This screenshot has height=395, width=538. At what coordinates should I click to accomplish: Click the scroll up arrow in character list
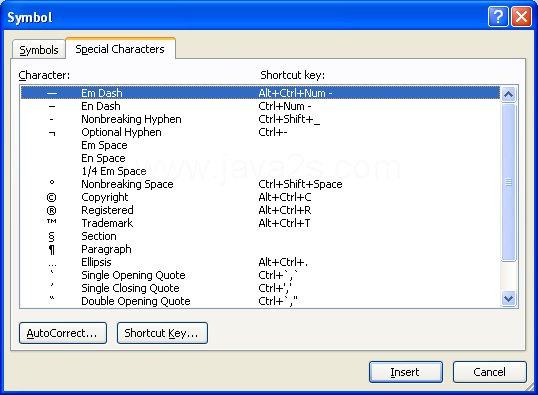[508, 94]
